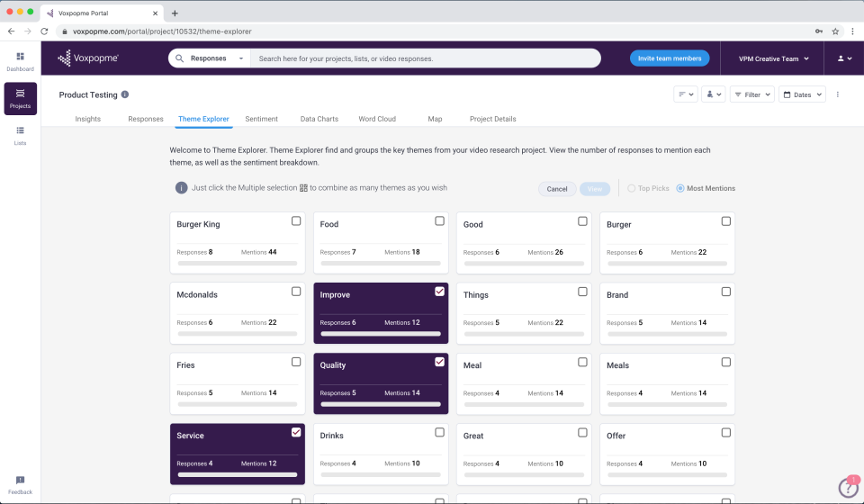The image size is (864, 504).
Task: Click the help question mark bubble
Action: (x=849, y=487)
